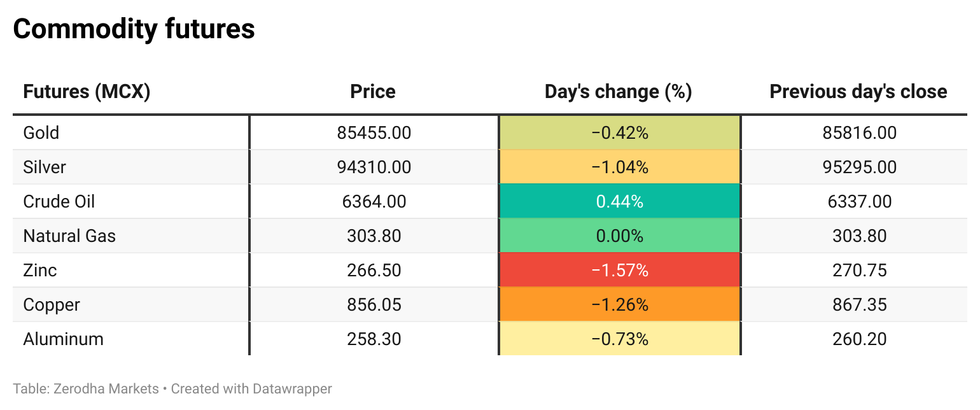
Task: Select the teal 0.44% Crude Oil cell
Action: (x=619, y=202)
